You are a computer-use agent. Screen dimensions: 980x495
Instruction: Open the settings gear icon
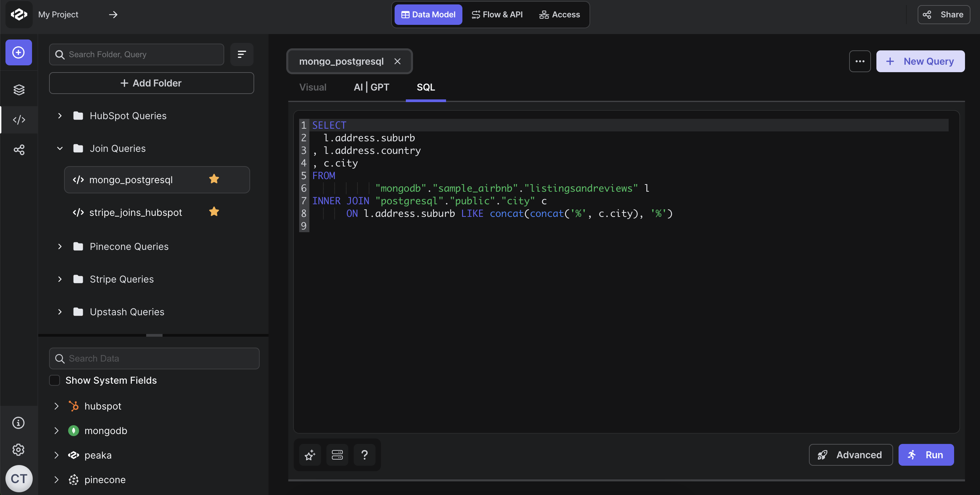[19, 450]
